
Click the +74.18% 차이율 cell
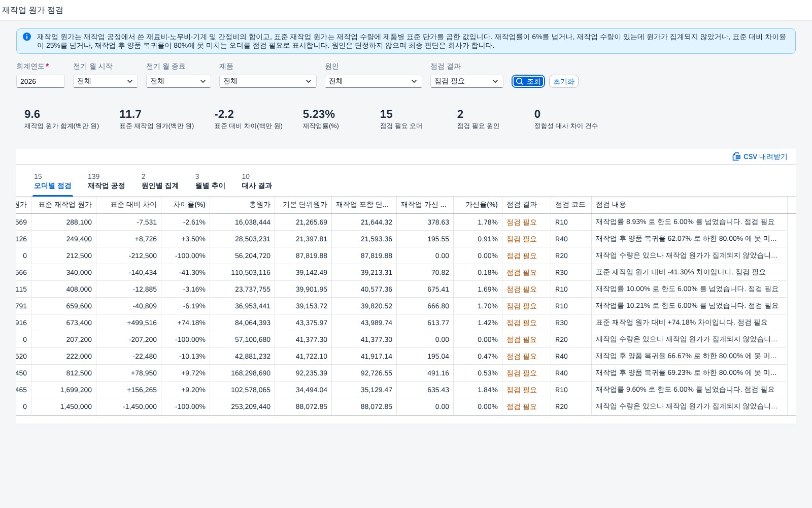[186, 323]
